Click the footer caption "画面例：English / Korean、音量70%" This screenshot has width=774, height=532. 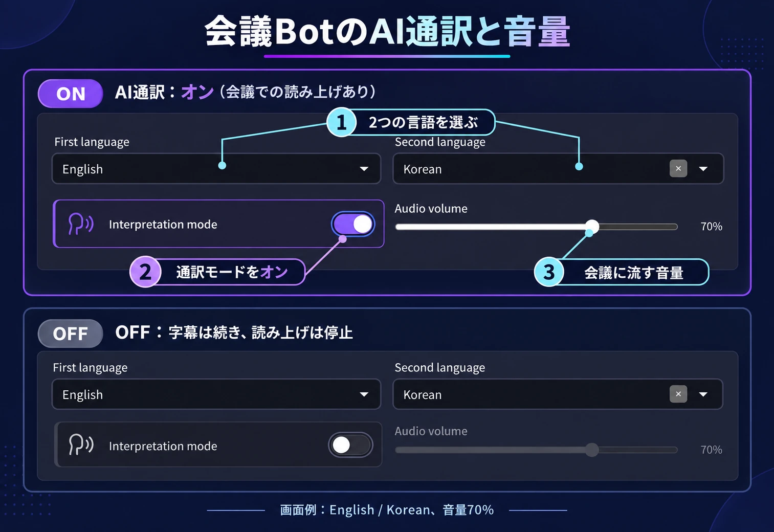pyautogui.click(x=387, y=510)
